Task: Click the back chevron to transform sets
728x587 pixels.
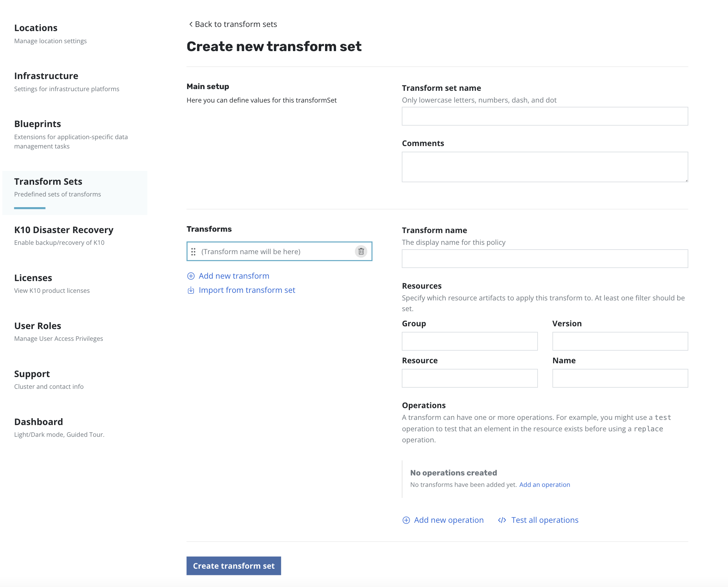Action: 191,24
